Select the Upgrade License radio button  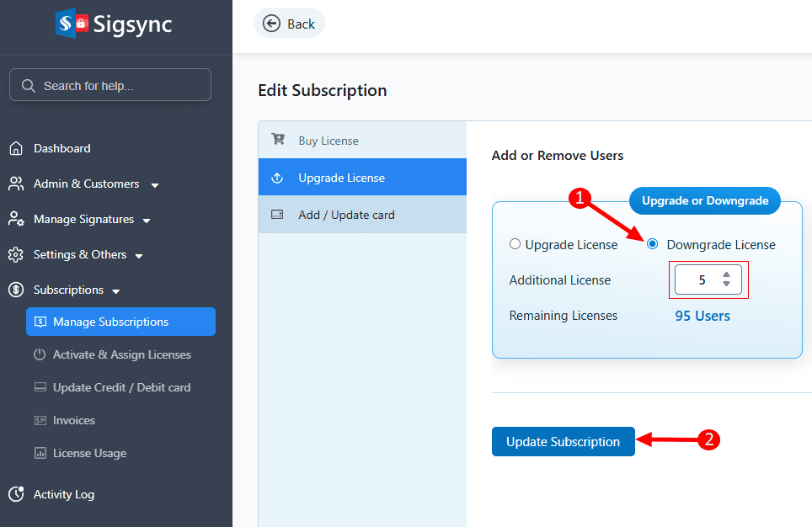pos(515,245)
